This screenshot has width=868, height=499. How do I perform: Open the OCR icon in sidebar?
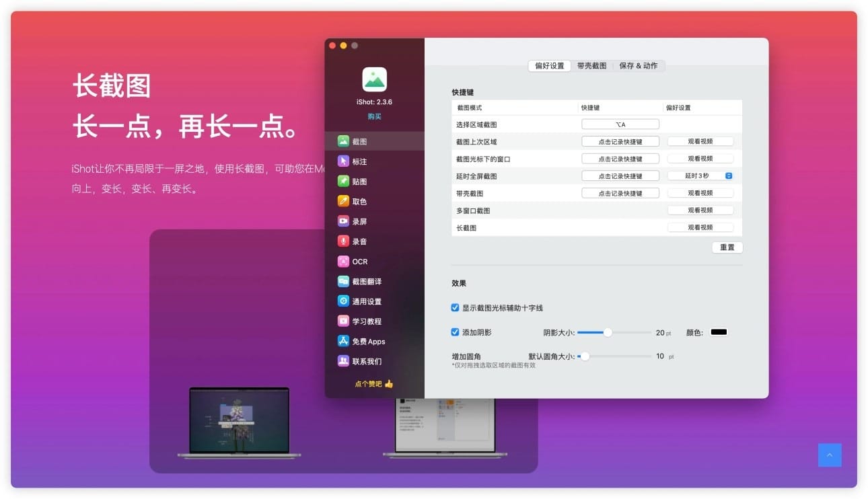click(343, 262)
